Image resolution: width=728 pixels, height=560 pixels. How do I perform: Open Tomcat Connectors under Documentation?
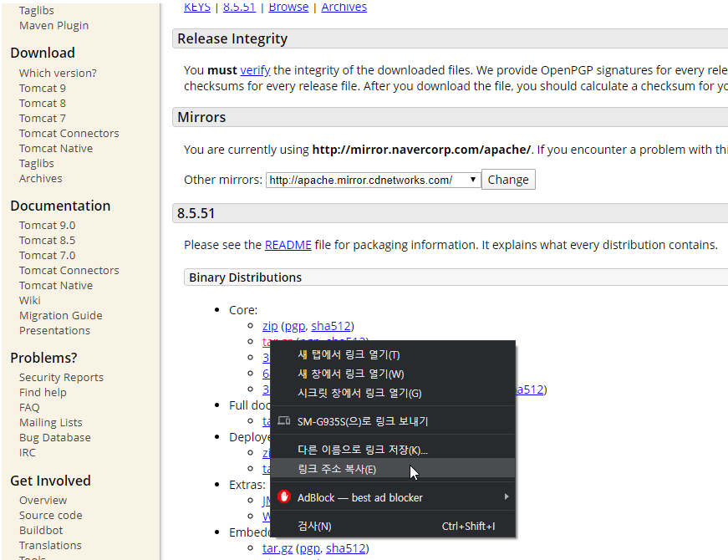pos(69,270)
